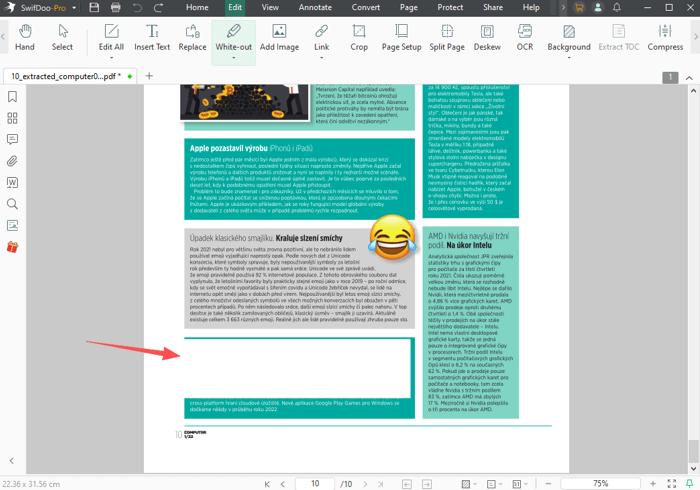
Task: Start OCR recognition
Action: [525, 38]
